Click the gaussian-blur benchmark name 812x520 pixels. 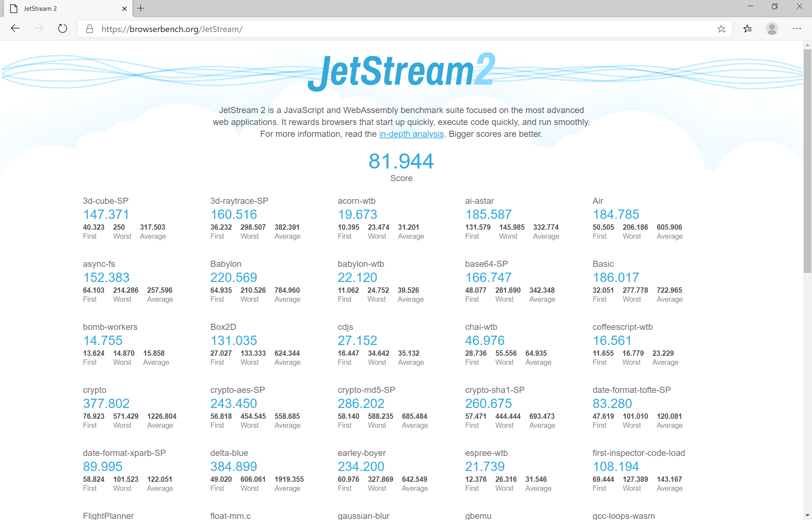[364, 516]
